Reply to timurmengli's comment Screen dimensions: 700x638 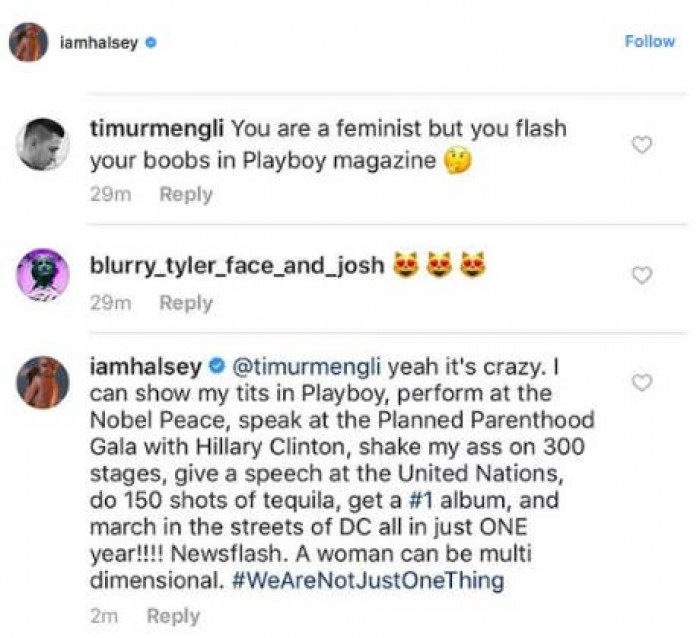185,194
